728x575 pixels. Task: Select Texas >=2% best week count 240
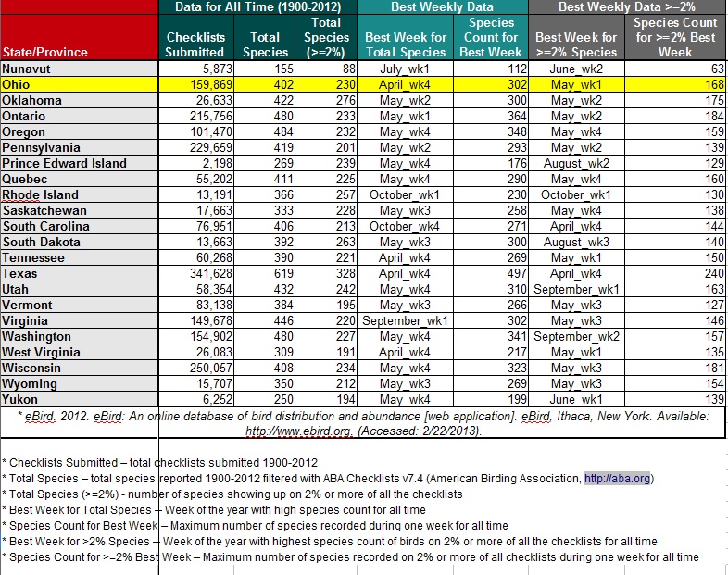675,274
